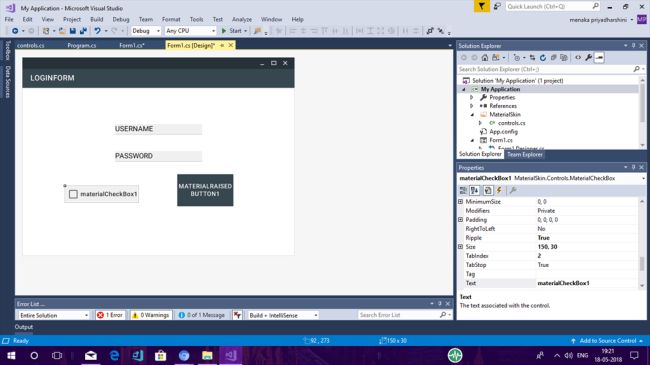650x365 pixels.
Task: Toggle the 0 Warnings filter in Error List
Action: [150, 315]
